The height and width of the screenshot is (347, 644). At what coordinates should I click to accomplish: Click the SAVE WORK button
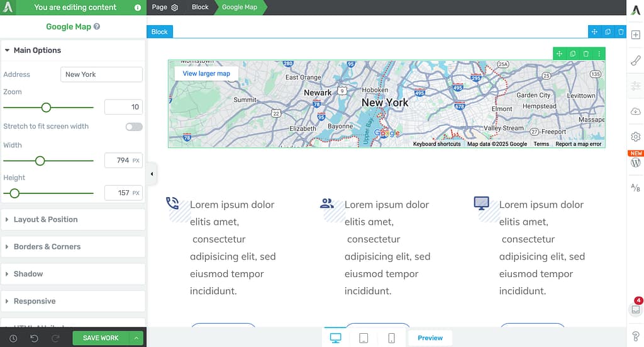(x=101, y=338)
